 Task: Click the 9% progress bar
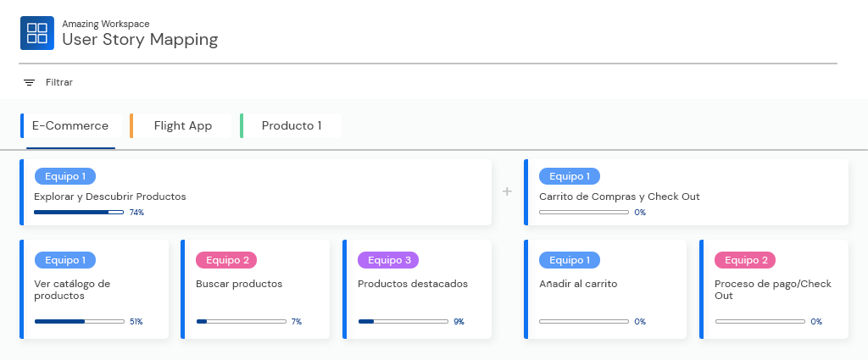[x=403, y=321]
